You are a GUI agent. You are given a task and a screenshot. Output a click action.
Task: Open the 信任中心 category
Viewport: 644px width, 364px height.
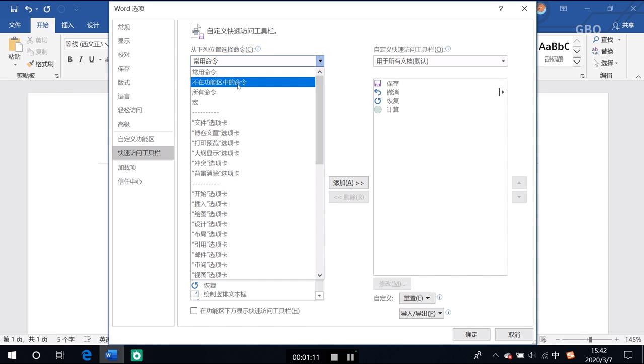[143, 181]
